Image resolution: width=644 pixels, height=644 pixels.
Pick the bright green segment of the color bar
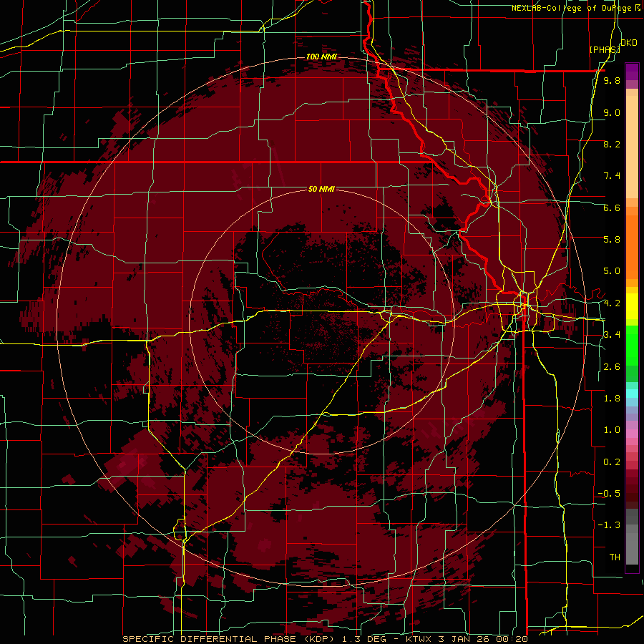[632, 346]
